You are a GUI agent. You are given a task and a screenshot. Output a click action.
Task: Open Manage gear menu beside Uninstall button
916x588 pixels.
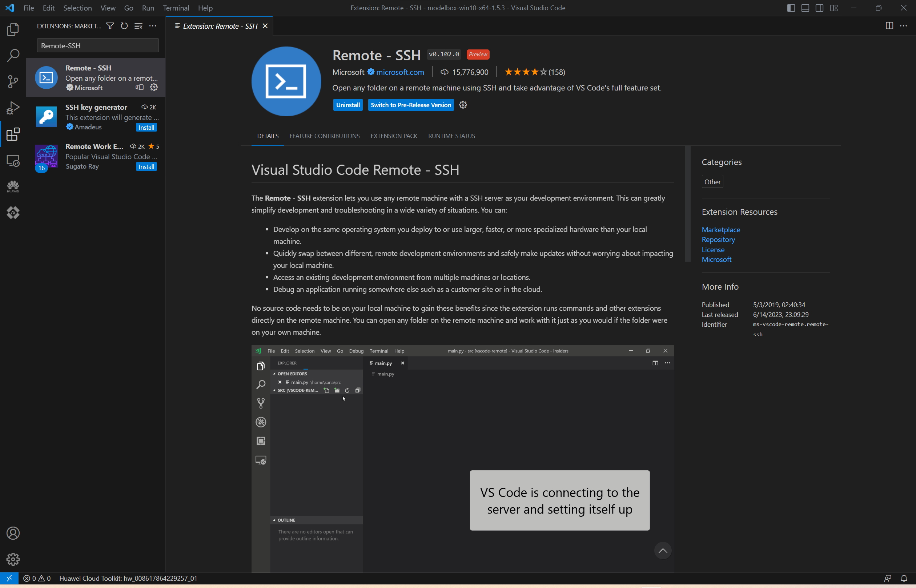463,105
